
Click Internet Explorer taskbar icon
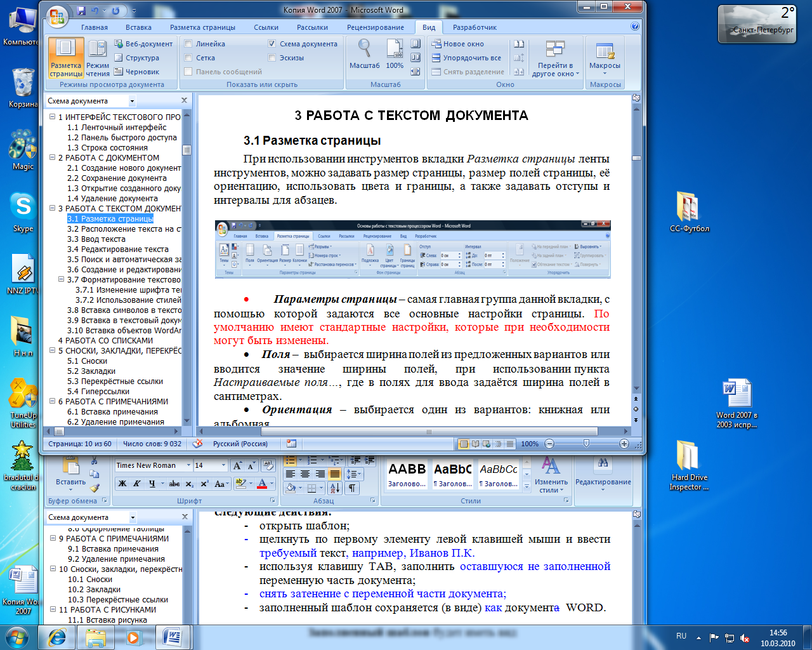[x=57, y=637]
